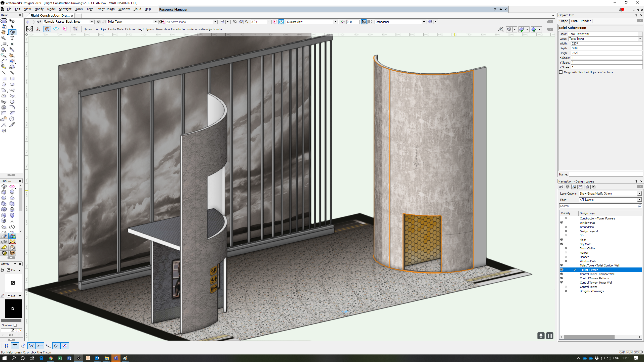Pick the Eyedropper tool

tap(12, 50)
